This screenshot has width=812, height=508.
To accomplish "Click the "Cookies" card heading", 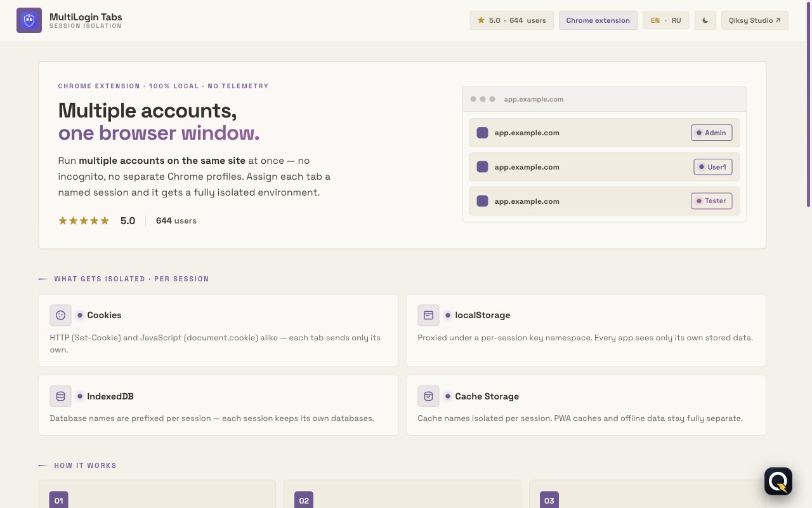I will point(104,315).
